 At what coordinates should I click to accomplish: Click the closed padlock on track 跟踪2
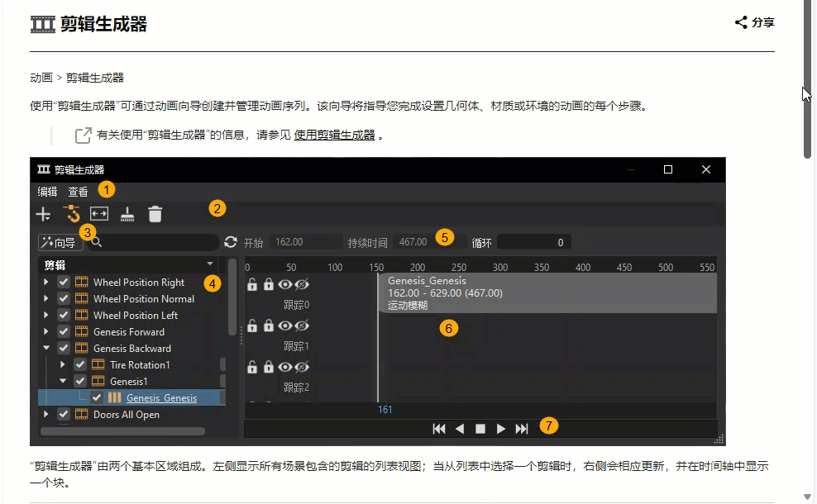point(269,367)
